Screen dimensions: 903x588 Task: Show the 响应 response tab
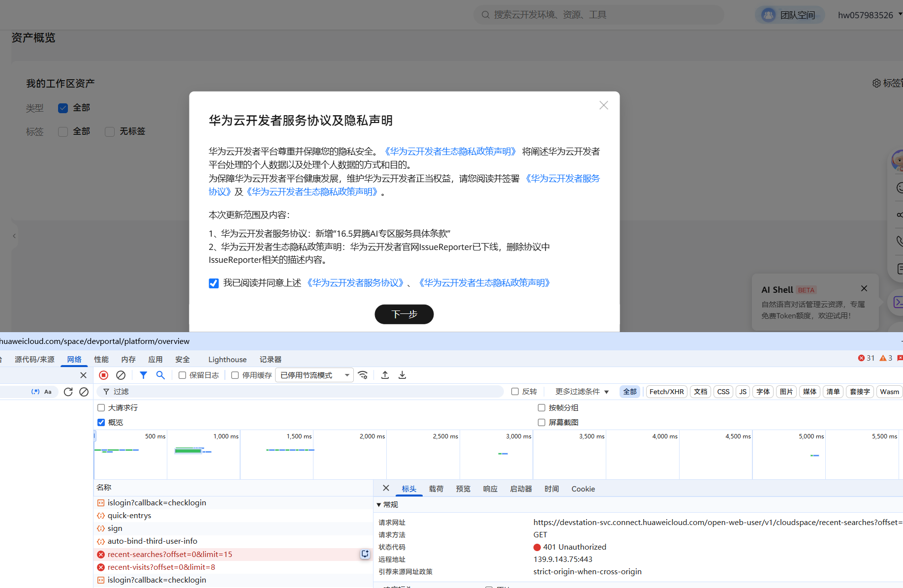click(x=490, y=489)
